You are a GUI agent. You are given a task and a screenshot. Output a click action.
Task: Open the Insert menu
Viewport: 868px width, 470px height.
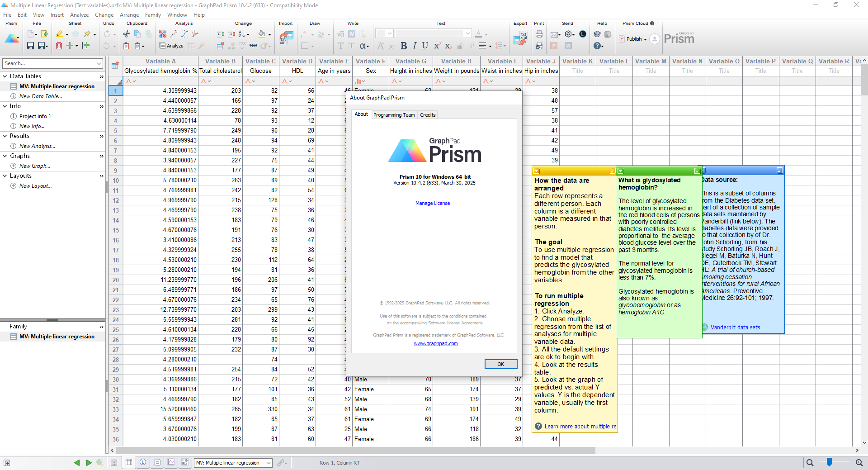pos(57,15)
